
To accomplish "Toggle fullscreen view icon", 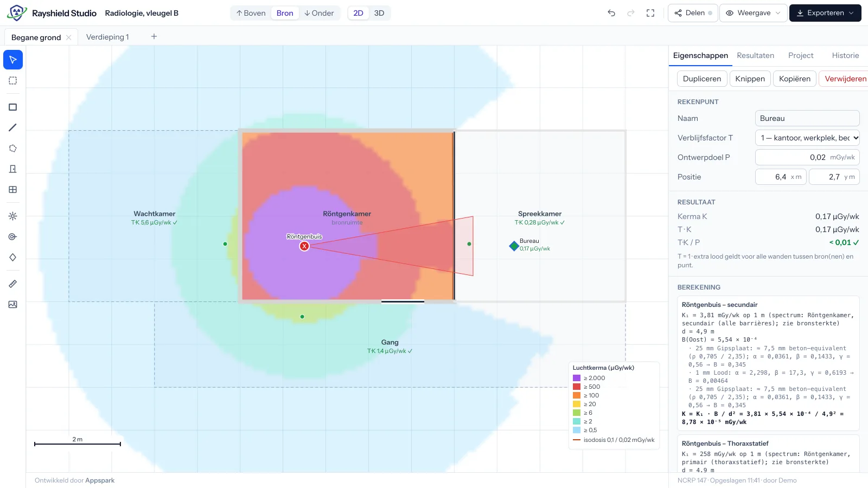I will [650, 13].
